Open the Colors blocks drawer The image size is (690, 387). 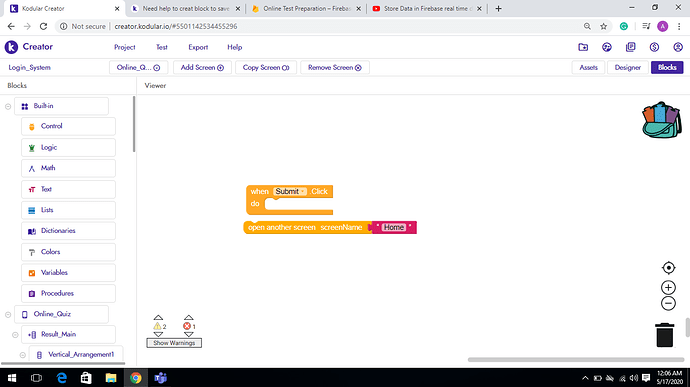coord(68,252)
